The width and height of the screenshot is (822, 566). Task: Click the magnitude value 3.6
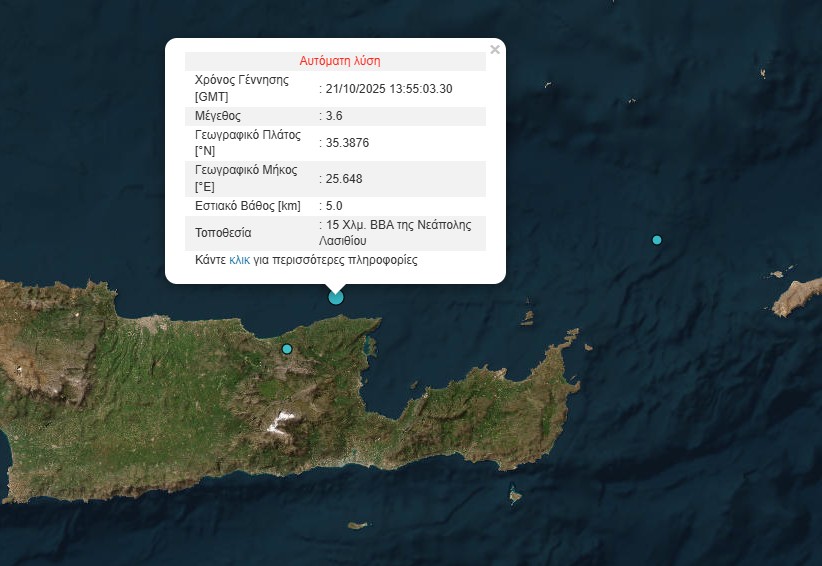(x=334, y=116)
